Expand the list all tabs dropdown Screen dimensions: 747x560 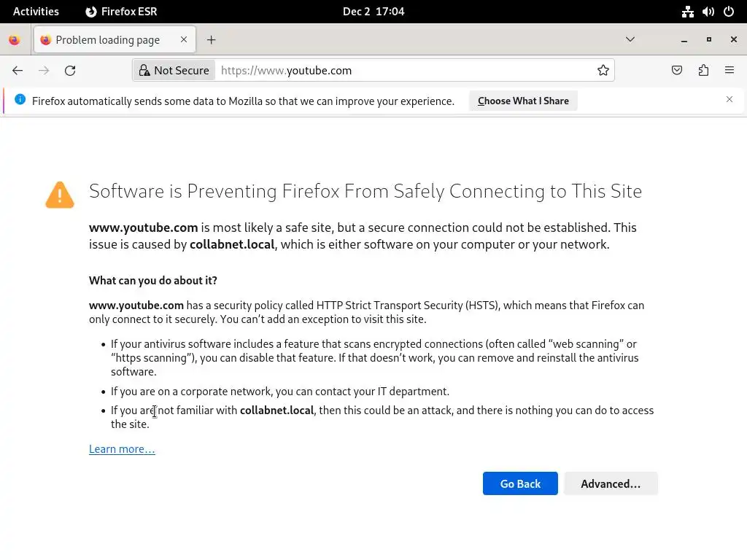pyautogui.click(x=630, y=39)
